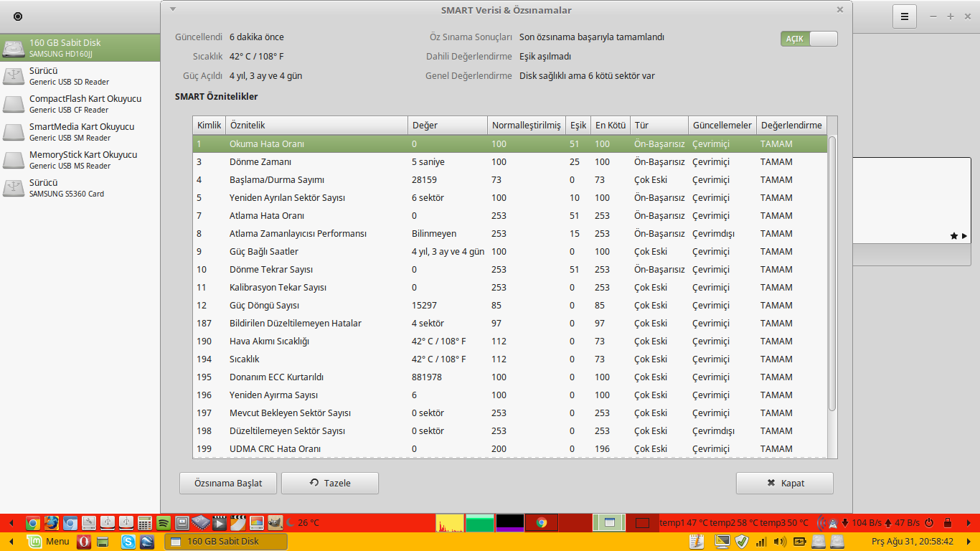Launch Opera browser from the panel
This screenshot has width=980, height=551.
(x=84, y=542)
